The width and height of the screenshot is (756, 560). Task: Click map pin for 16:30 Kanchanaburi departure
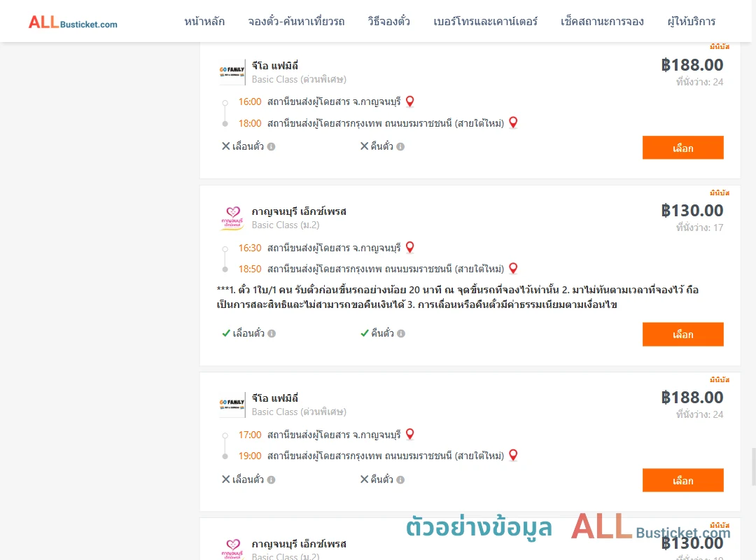click(409, 247)
